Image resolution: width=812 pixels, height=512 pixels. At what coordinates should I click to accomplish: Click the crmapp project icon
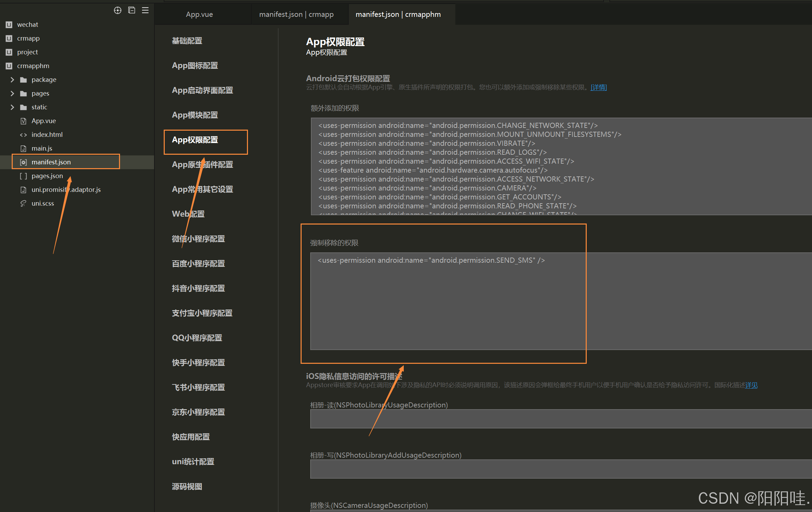pyautogui.click(x=9, y=39)
